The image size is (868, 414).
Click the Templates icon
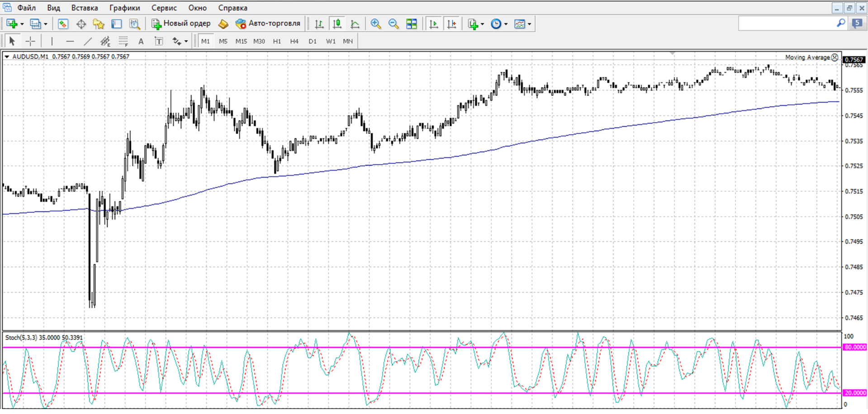coord(520,24)
